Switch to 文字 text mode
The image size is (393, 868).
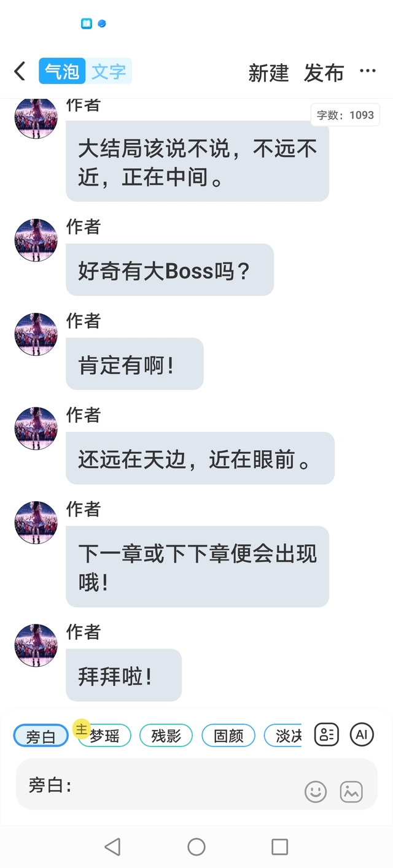[x=109, y=71]
